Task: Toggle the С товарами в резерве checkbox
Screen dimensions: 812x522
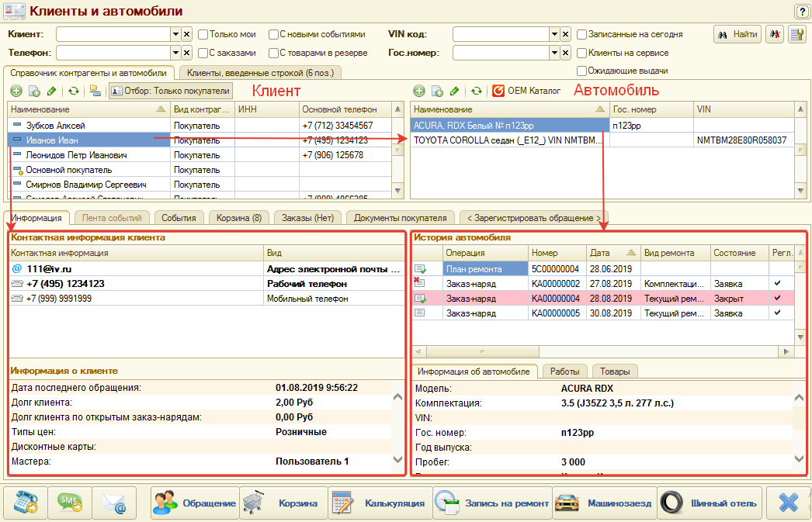Action: (273, 53)
